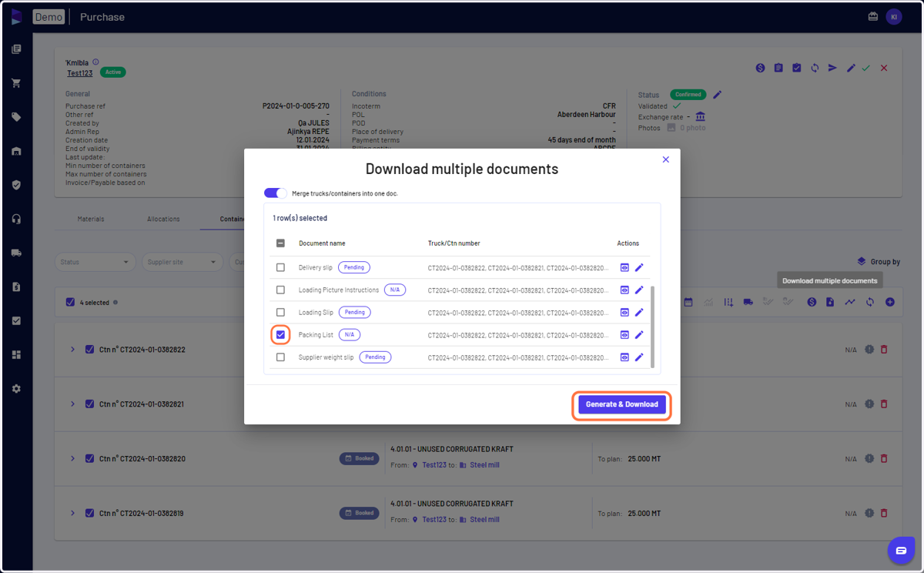This screenshot has width=924, height=573.
Task: Switch to the Allocations tab
Action: [x=163, y=219]
